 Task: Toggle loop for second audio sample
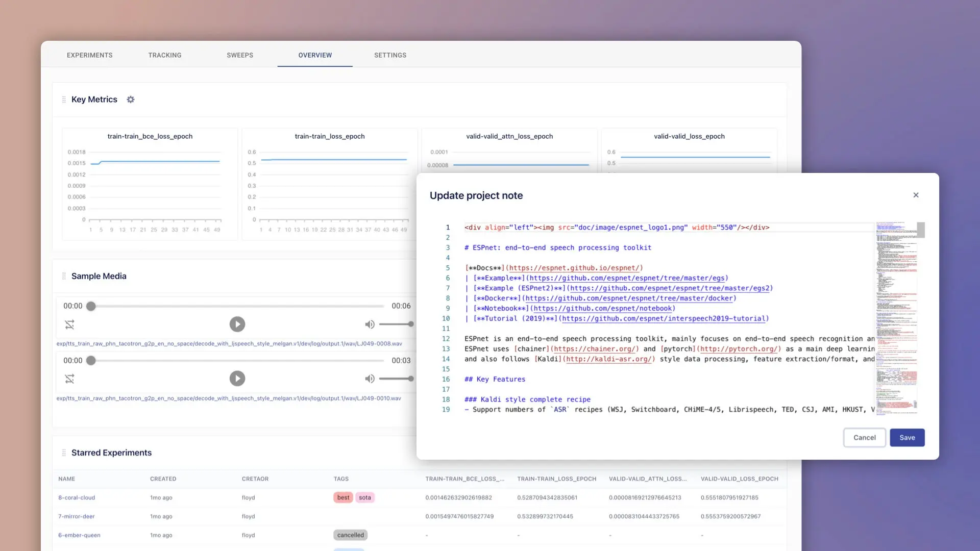pos(70,379)
